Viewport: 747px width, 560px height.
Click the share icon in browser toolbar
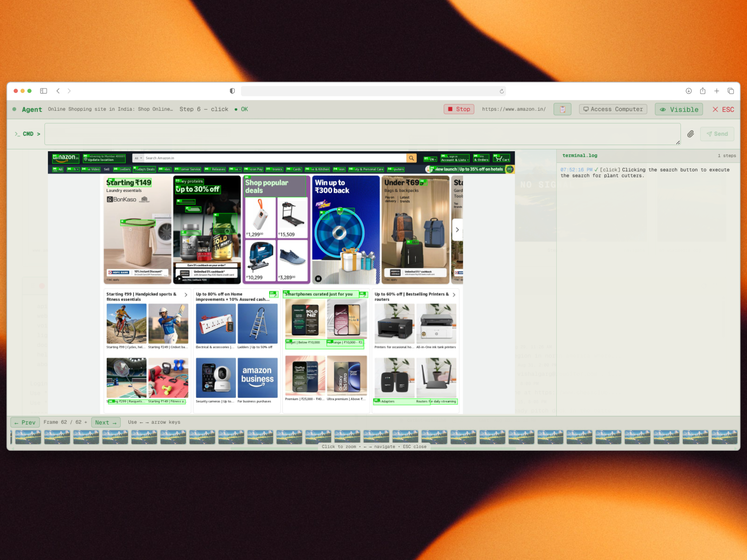click(x=703, y=91)
